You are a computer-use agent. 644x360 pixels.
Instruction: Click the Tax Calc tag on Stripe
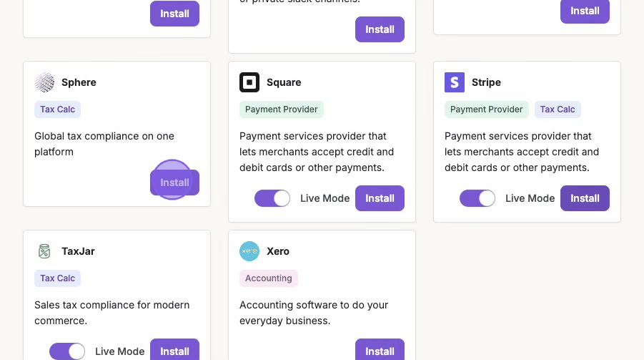point(558,110)
